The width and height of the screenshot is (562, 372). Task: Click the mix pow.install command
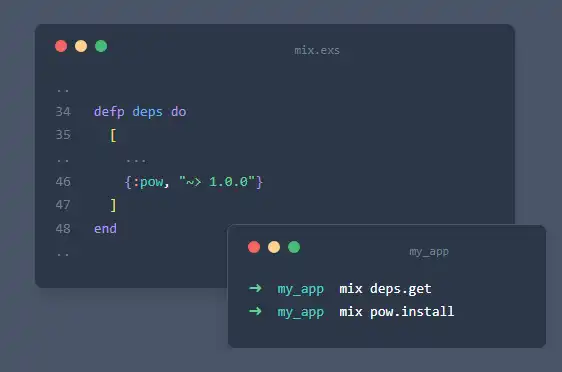click(397, 312)
